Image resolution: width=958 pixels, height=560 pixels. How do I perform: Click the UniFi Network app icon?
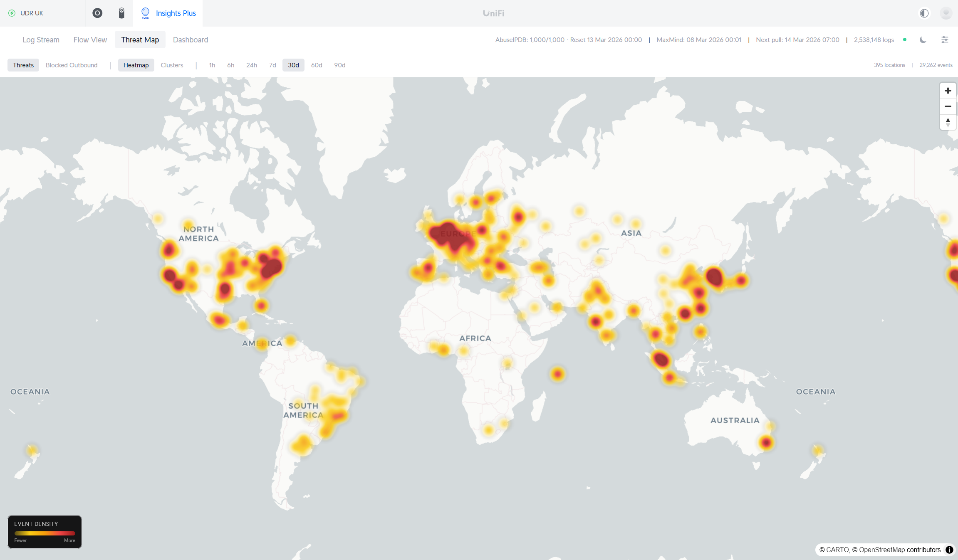tap(97, 13)
